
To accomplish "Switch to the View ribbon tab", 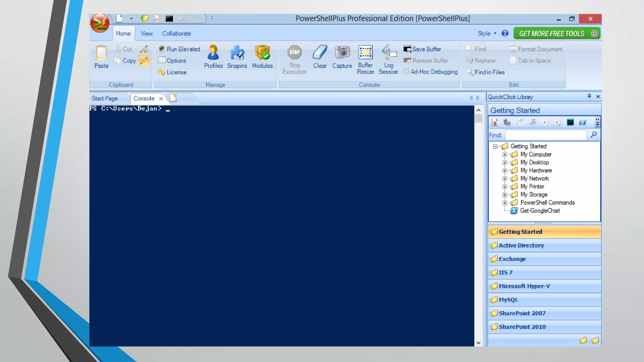I will 147,34.
